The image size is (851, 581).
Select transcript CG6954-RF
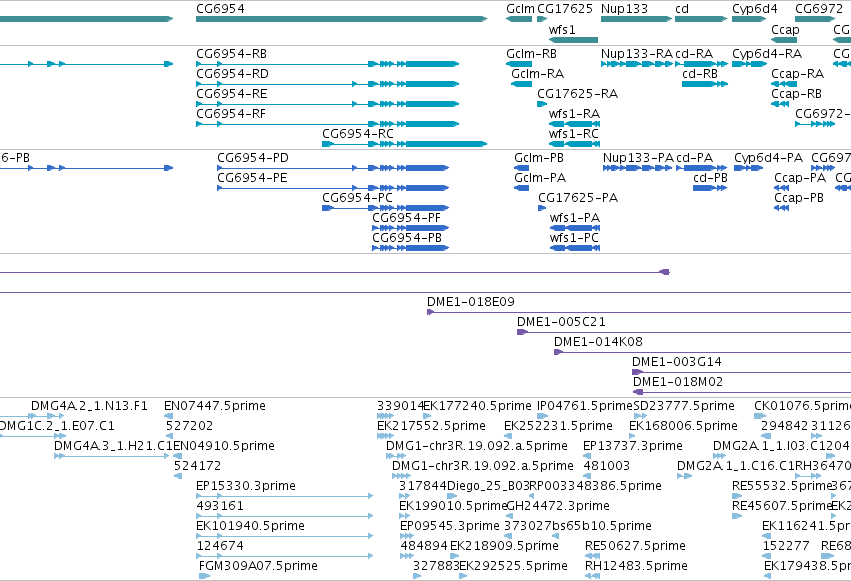(327, 124)
